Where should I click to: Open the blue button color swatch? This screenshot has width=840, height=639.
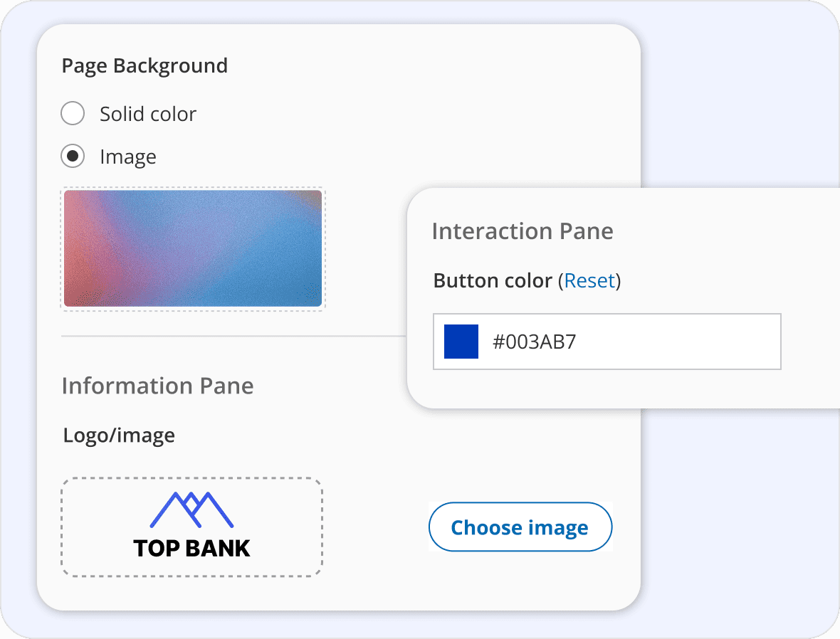point(461,341)
